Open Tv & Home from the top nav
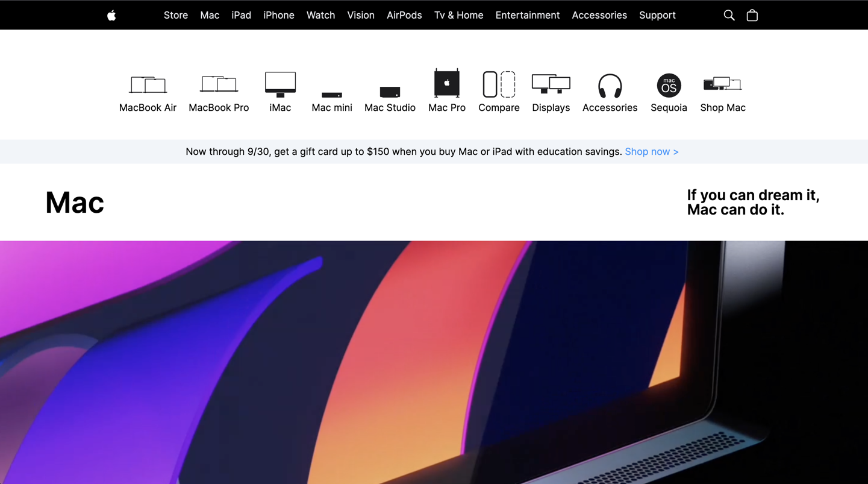The width and height of the screenshot is (868, 484). point(458,15)
